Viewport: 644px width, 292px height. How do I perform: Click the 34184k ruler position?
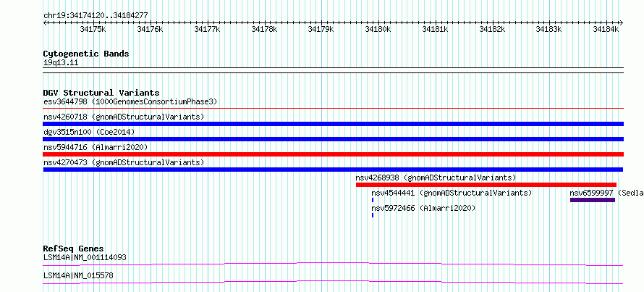[606, 29]
